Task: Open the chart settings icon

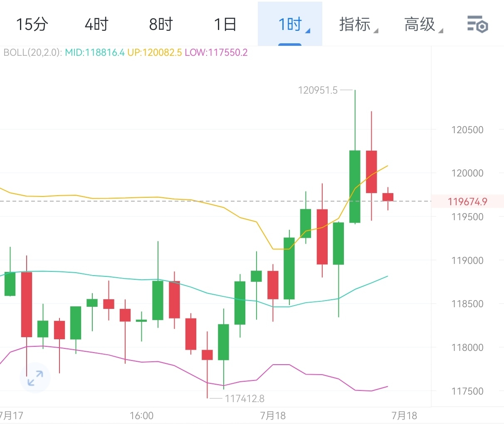Action: tap(477, 24)
